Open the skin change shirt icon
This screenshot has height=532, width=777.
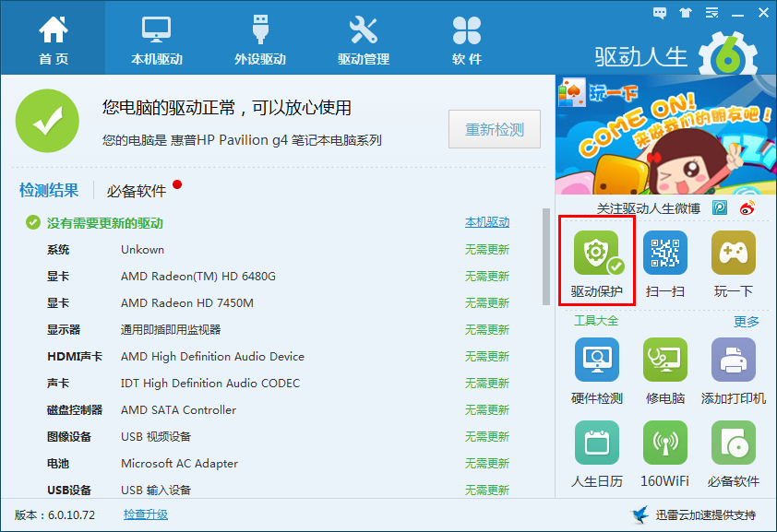(686, 12)
